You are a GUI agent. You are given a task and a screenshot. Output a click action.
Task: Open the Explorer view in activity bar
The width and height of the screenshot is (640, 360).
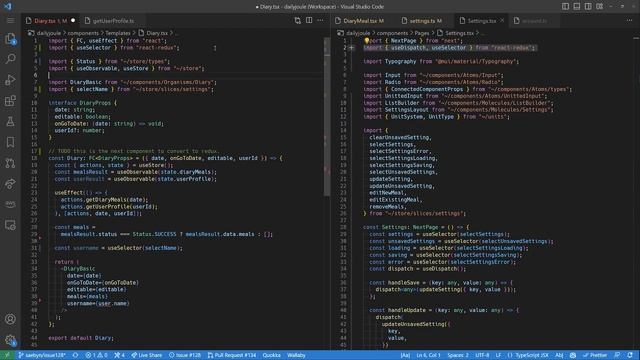pos(10,39)
